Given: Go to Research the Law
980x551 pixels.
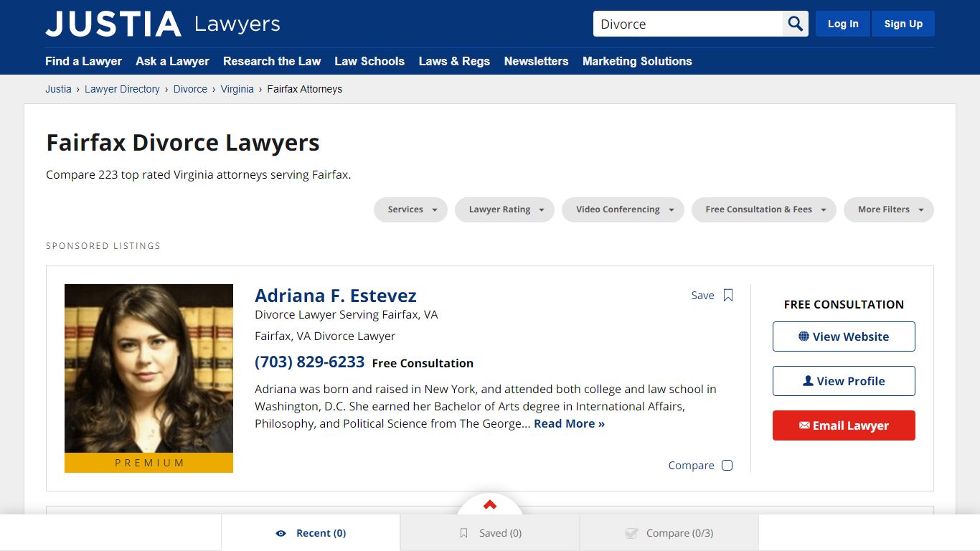Looking at the screenshot, I should click(272, 61).
